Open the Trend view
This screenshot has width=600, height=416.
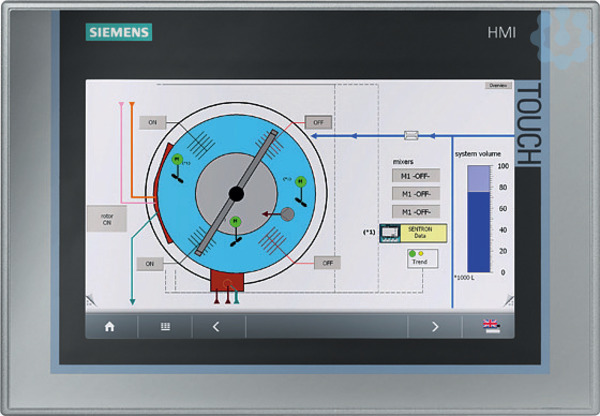(423, 259)
